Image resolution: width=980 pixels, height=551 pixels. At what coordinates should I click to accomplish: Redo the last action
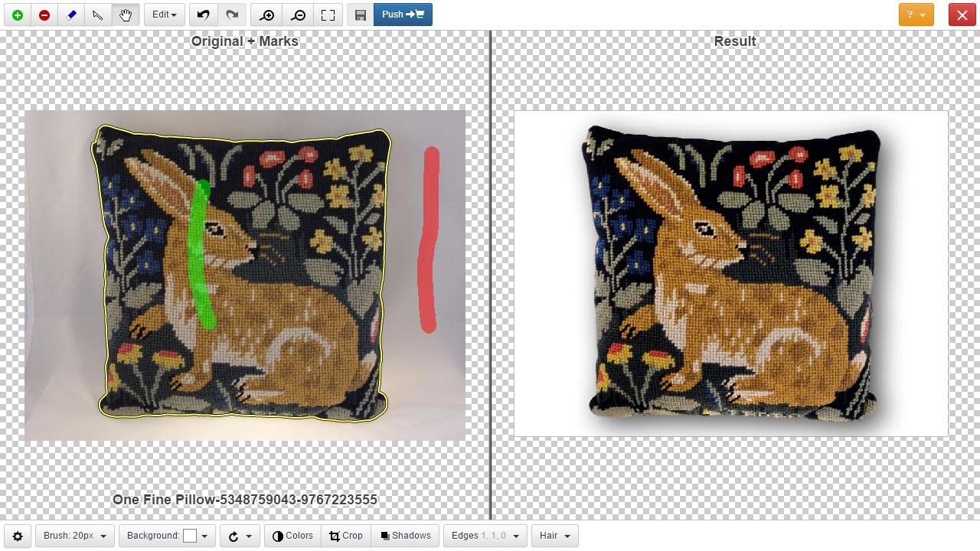click(x=232, y=15)
